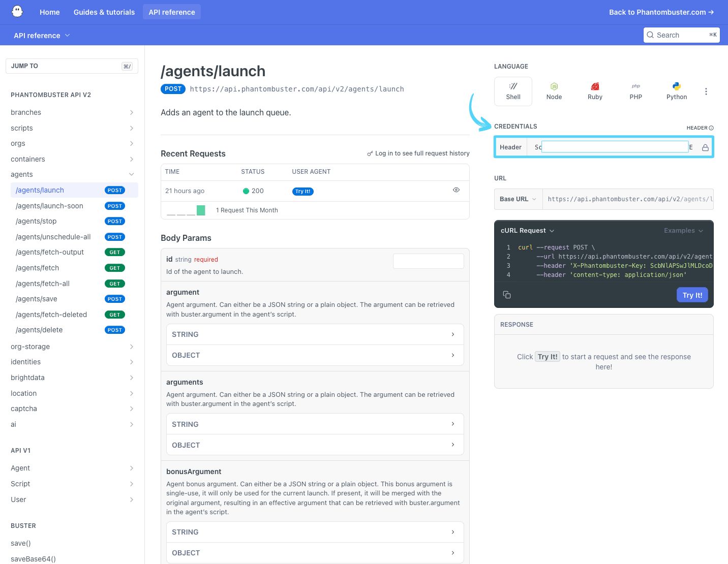Click the Phantombuster ghost logo

[17, 12]
